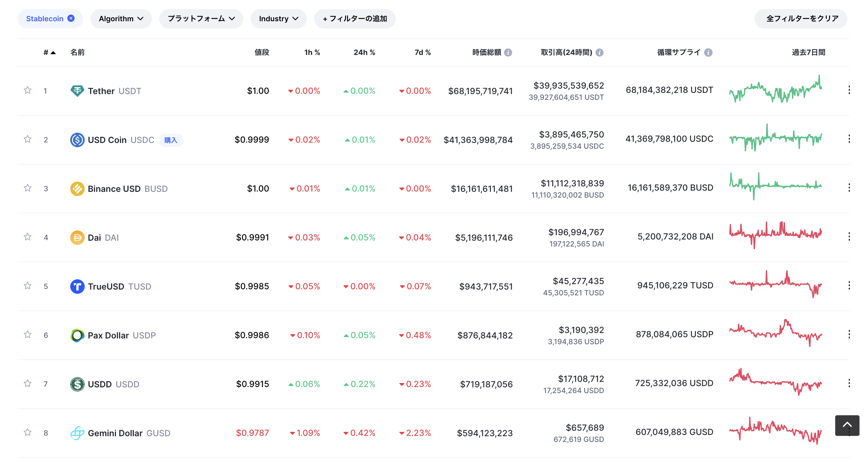Viewport: 868px width, 462px height.
Task: Open Dai's 24h volume $196,994,767
Action: click(576, 232)
